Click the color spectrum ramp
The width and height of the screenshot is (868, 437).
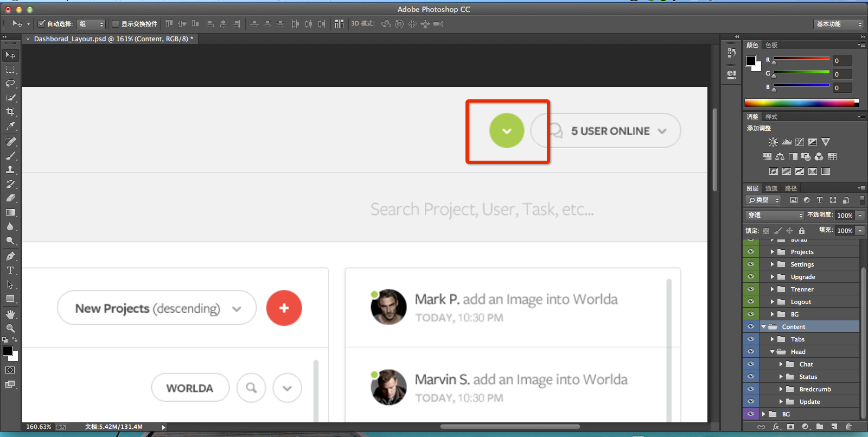click(801, 103)
